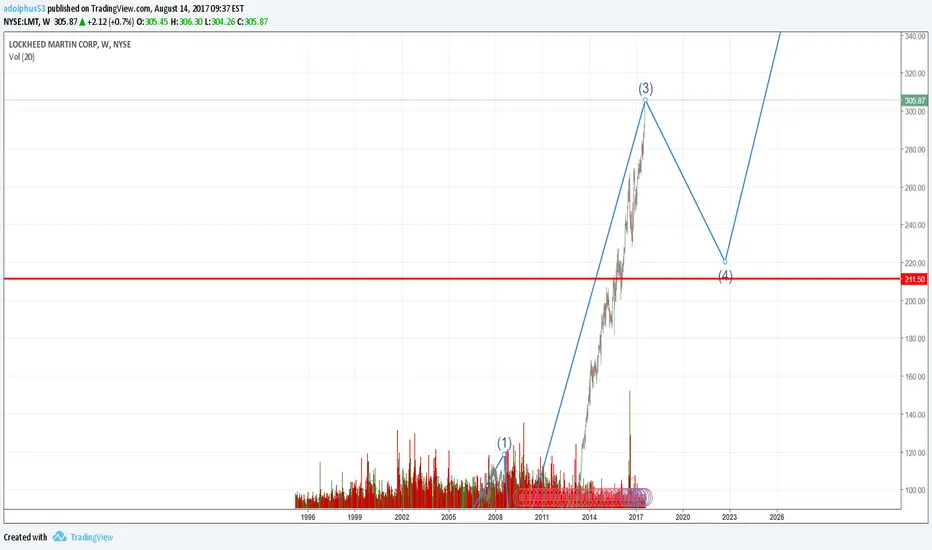Click the C:305.87 close value
Image resolution: width=932 pixels, height=550 pixels.
[x=253, y=22]
